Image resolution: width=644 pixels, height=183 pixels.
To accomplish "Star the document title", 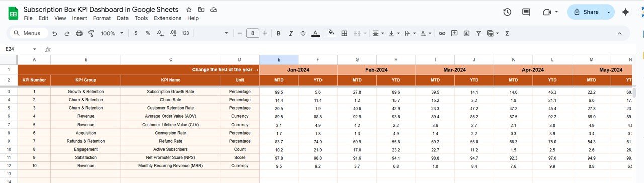I will 189,10.
